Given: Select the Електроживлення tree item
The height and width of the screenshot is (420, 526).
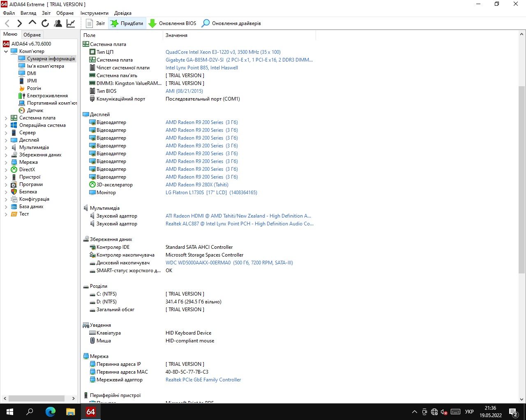Looking at the screenshot, I should (x=47, y=96).
